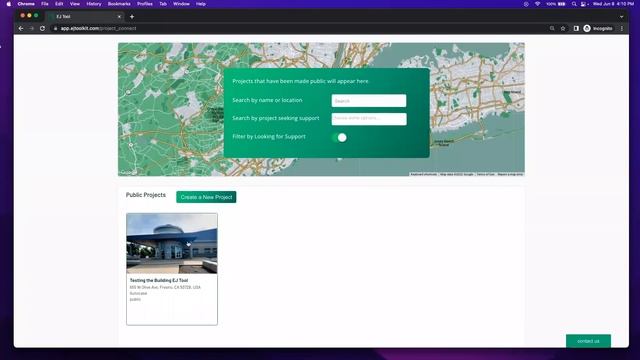Click the contact us button
This screenshot has height=360, width=640.
click(588, 341)
